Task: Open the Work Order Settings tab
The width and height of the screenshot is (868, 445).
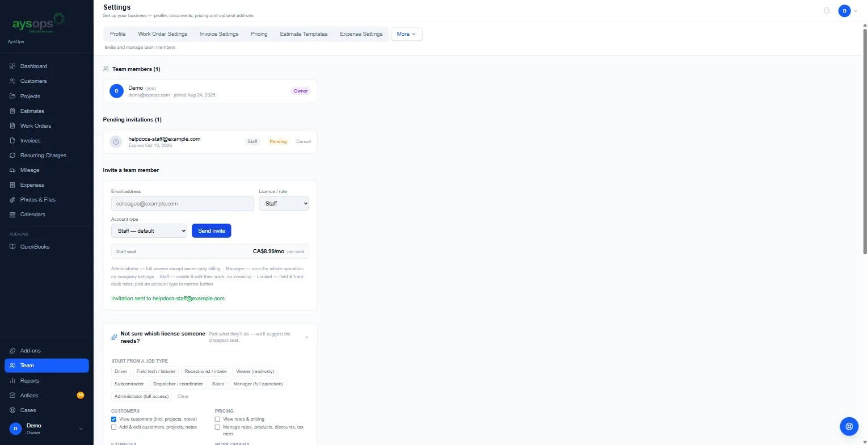Action: 162,34
